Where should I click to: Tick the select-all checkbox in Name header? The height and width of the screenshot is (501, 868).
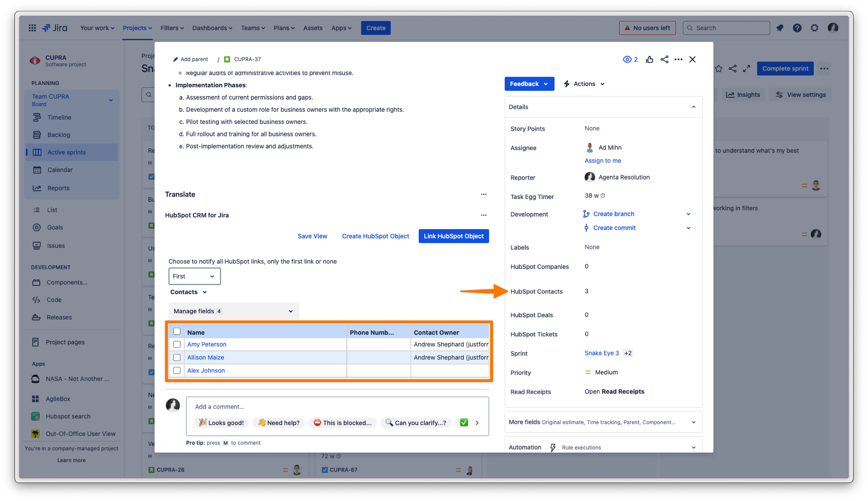click(177, 331)
